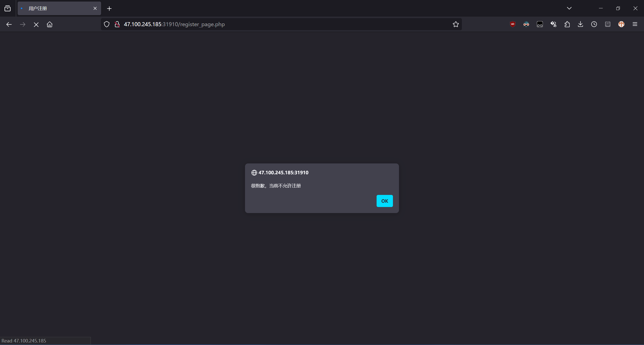Bookmark this page with the star
This screenshot has height=345, width=644.
click(x=456, y=24)
